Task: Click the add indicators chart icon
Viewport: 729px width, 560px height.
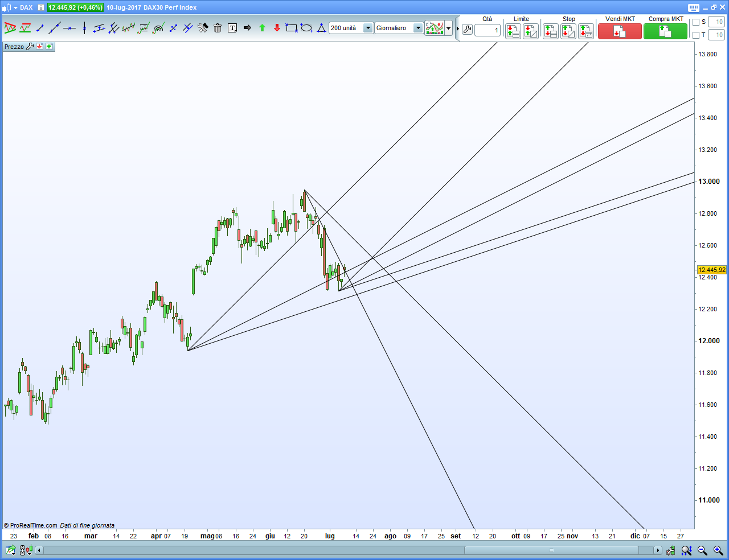Action: pos(435,28)
